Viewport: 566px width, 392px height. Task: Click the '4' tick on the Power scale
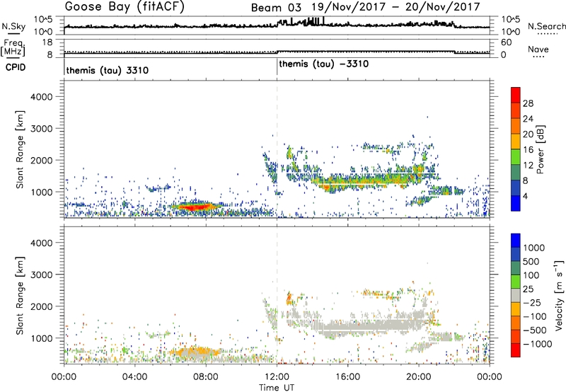(525, 196)
